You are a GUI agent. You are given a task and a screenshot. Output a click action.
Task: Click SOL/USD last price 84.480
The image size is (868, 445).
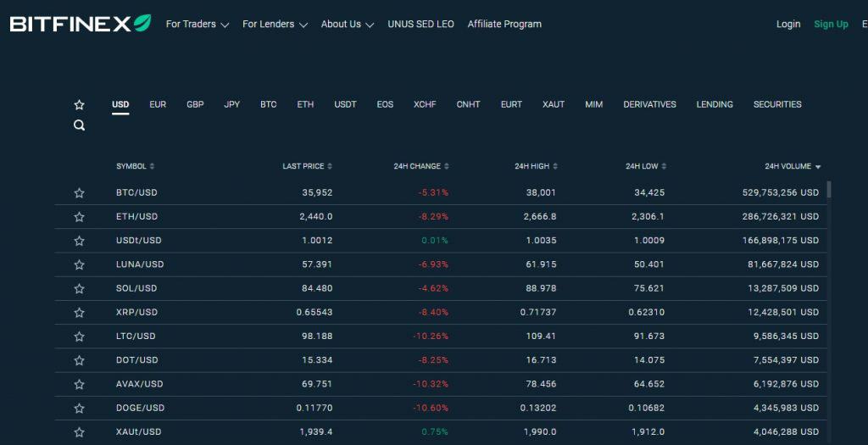(x=317, y=288)
